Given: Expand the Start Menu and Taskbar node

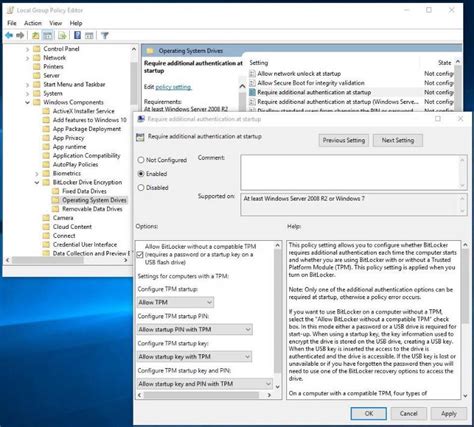Looking at the screenshot, I should click(27, 84).
